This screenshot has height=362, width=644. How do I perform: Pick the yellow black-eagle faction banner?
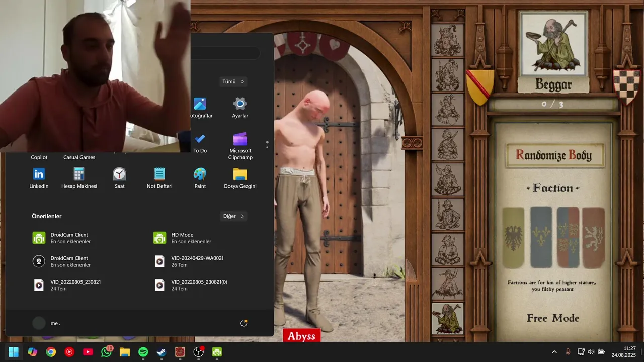point(514,237)
